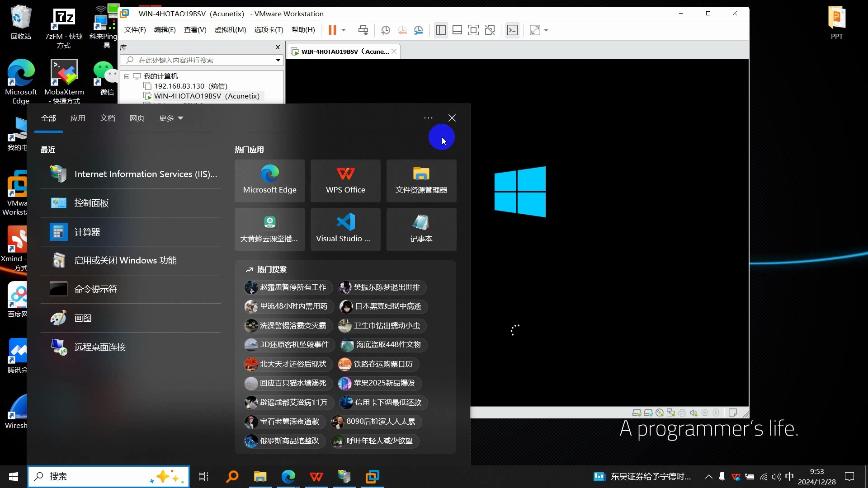Open the 帮助(H) menu
868x488 pixels.
303,30
